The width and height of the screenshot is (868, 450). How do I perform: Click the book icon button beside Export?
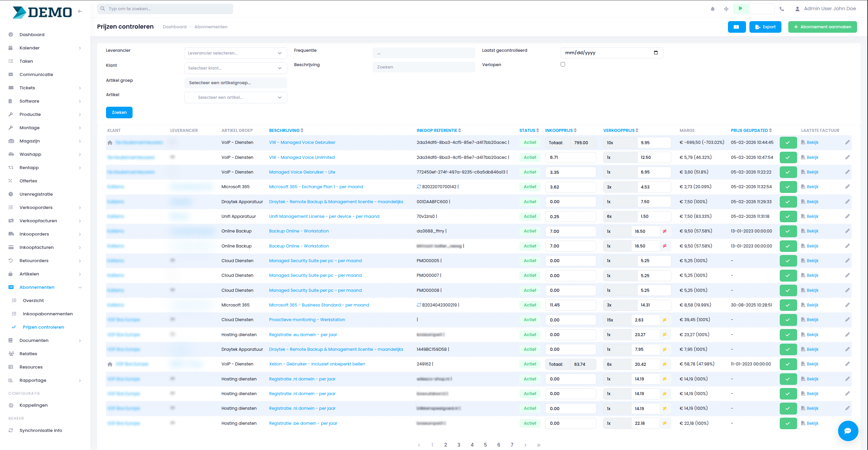pyautogui.click(x=736, y=27)
